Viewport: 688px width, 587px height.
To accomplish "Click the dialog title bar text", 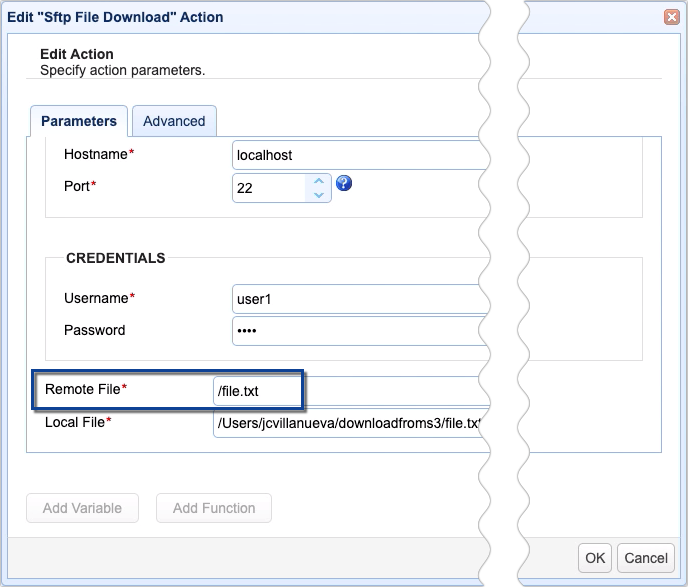I will click(115, 17).
